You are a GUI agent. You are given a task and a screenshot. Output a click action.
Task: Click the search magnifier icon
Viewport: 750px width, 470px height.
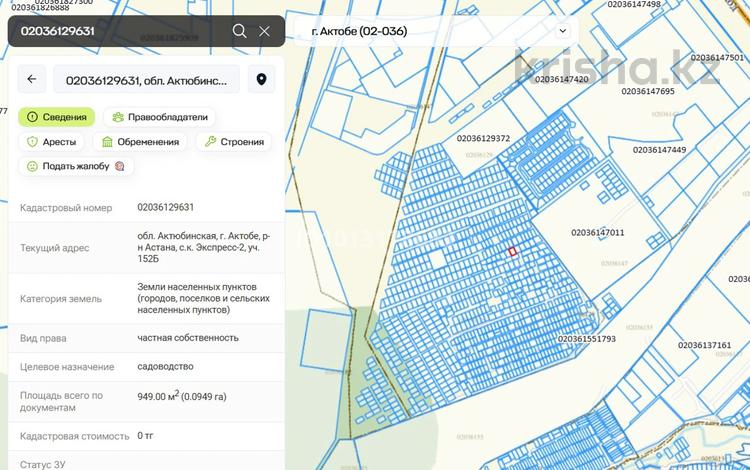coord(239,31)
